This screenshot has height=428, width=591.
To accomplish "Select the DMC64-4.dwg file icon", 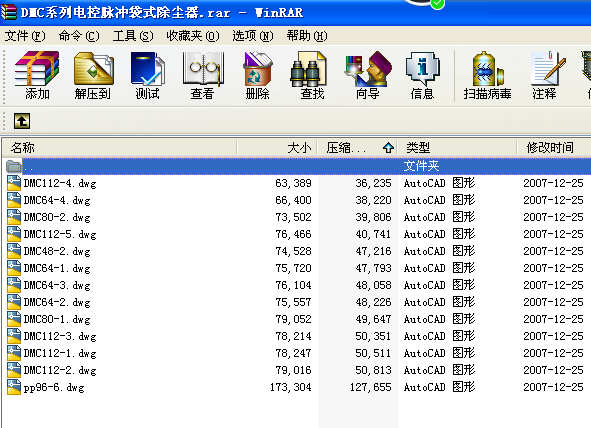I will 14,200.
